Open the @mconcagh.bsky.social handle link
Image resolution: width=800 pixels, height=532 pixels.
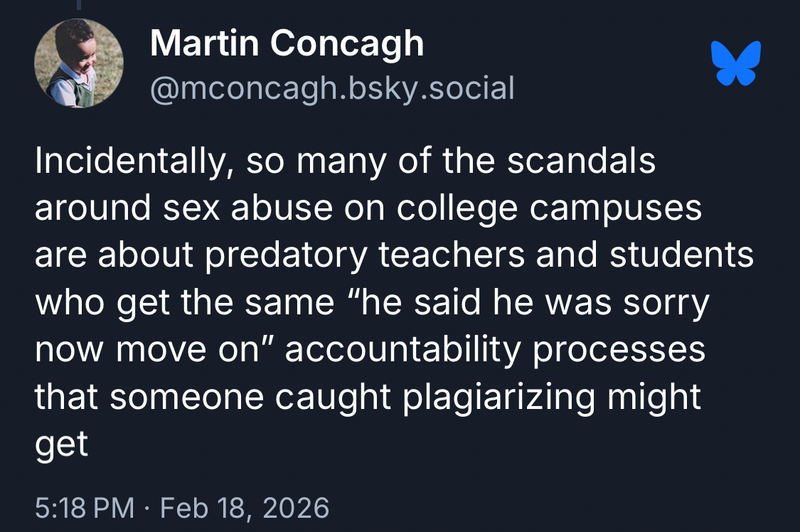pyautogui.click(x=331, y=88)
